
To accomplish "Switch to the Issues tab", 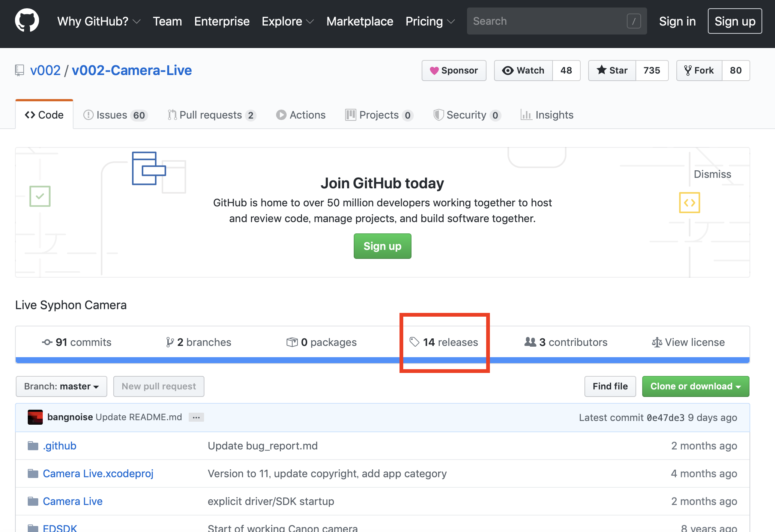I will tap(115, 115).
